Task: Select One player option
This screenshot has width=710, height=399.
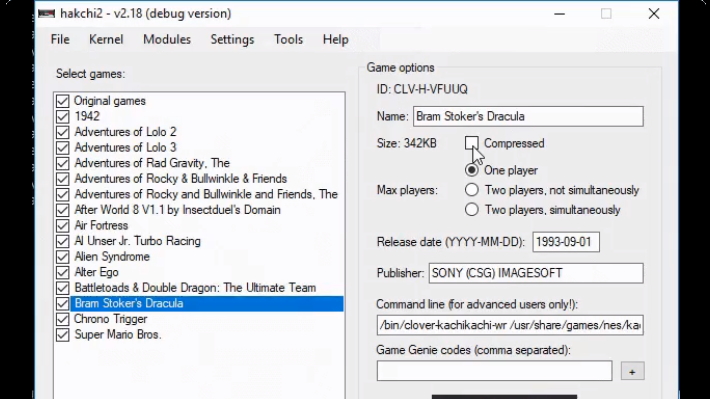Action: click(471, 170)
